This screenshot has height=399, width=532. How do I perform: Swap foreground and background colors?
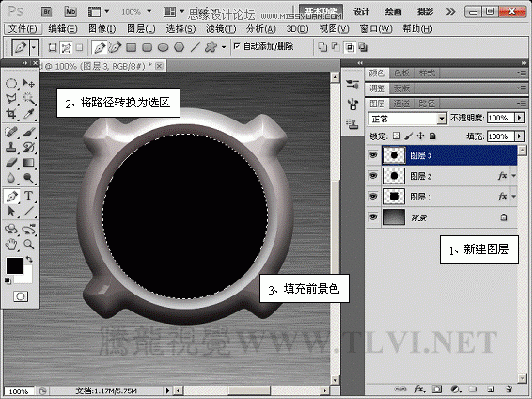coord(29,260)
